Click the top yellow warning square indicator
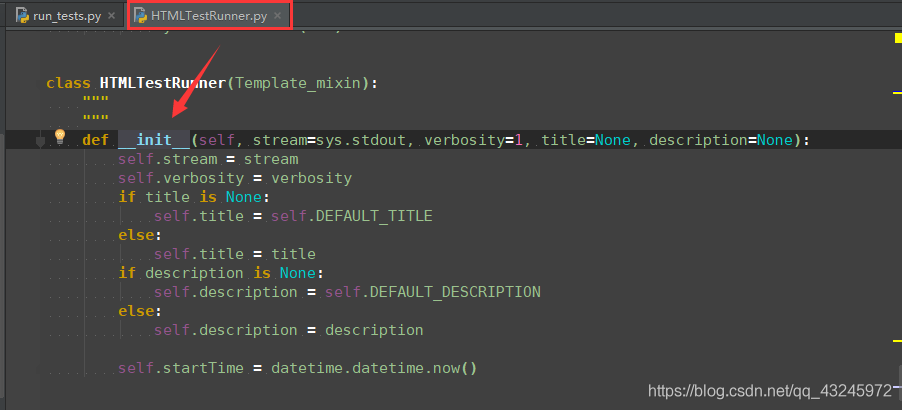Screen dimensions: 902x410 (x=896, y=39)
